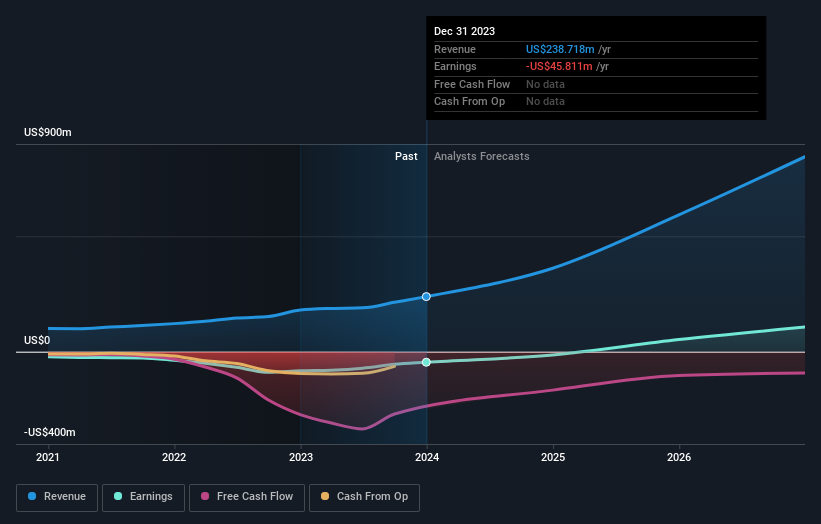The height and width of the screenshot is (524, 821).
Task: Click the pink Free Cash Flow legend dot
Action: point(205,496)
